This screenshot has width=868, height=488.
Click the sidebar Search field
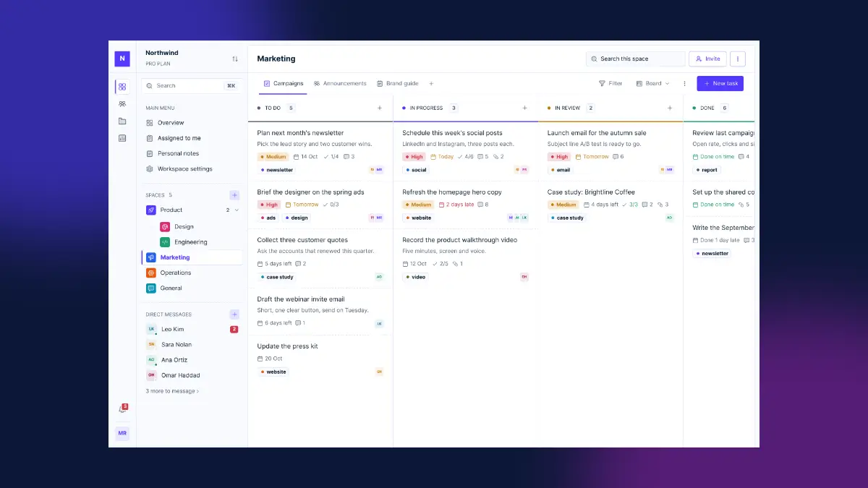192,85
